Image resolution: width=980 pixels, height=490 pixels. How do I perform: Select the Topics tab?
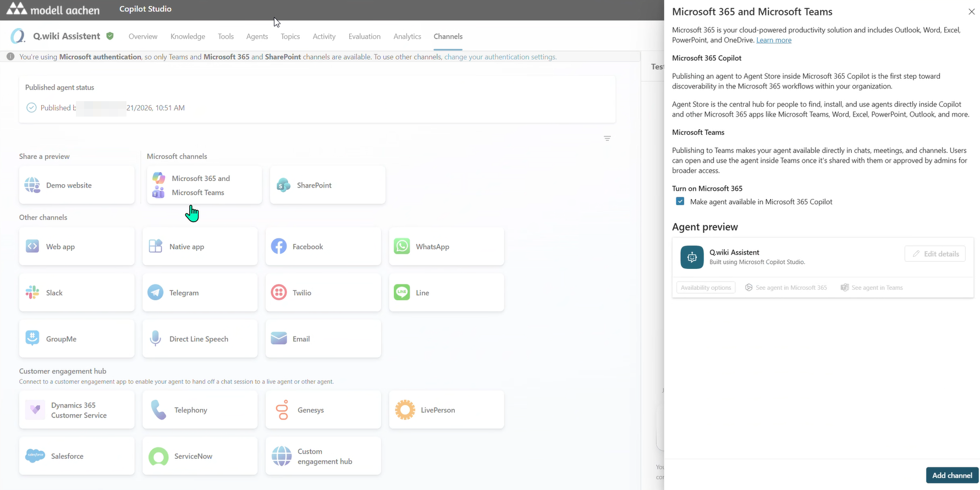coord(290,36)
